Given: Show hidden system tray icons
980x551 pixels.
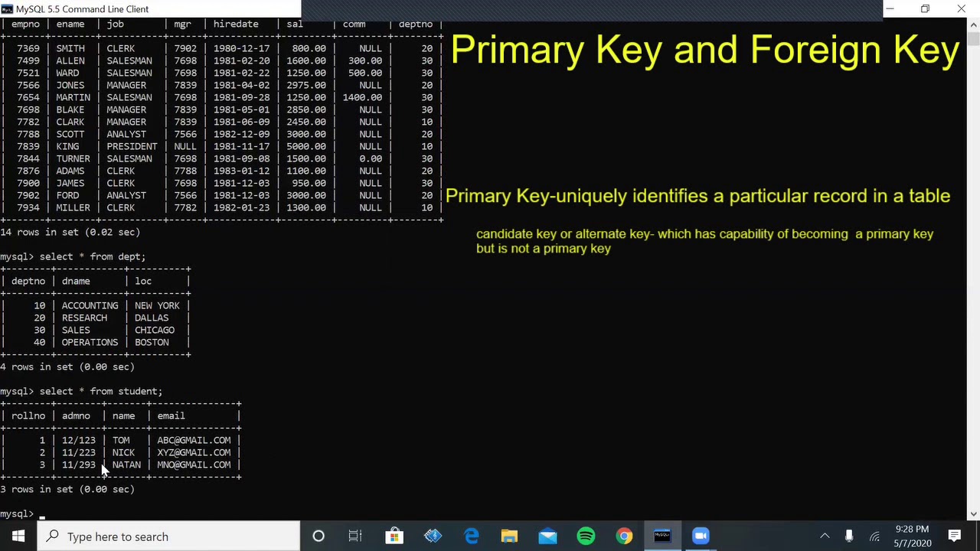Looking at the screenshot, I should tap(825, 536).
